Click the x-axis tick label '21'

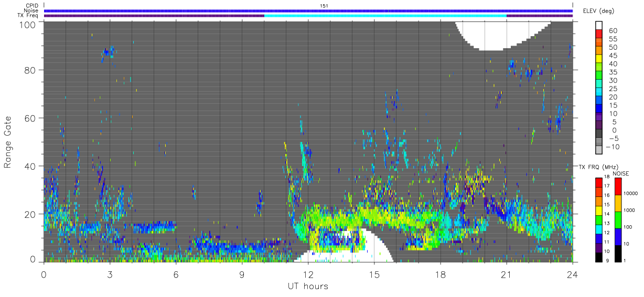(x=506, y=274)
